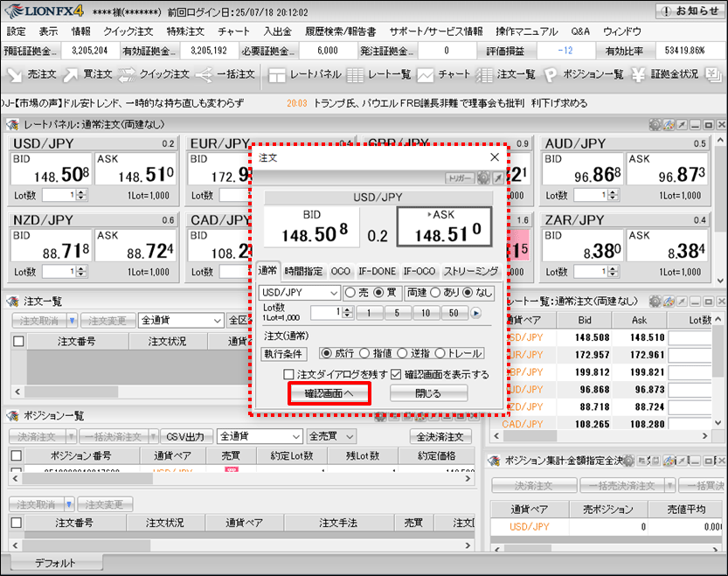Select the 売 radio button in order dialog
Screen dimensions: 728x576
[x=350, y=293]
